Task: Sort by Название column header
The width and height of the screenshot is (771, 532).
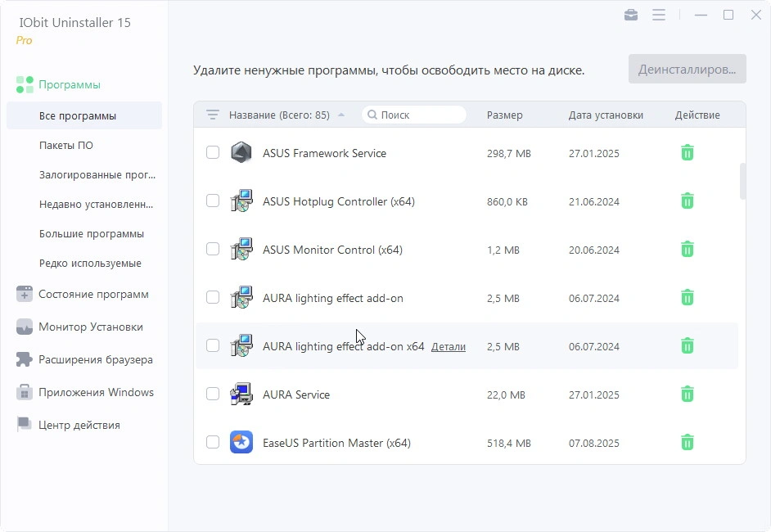Action: pyautogui.click(x=279, y=115)
